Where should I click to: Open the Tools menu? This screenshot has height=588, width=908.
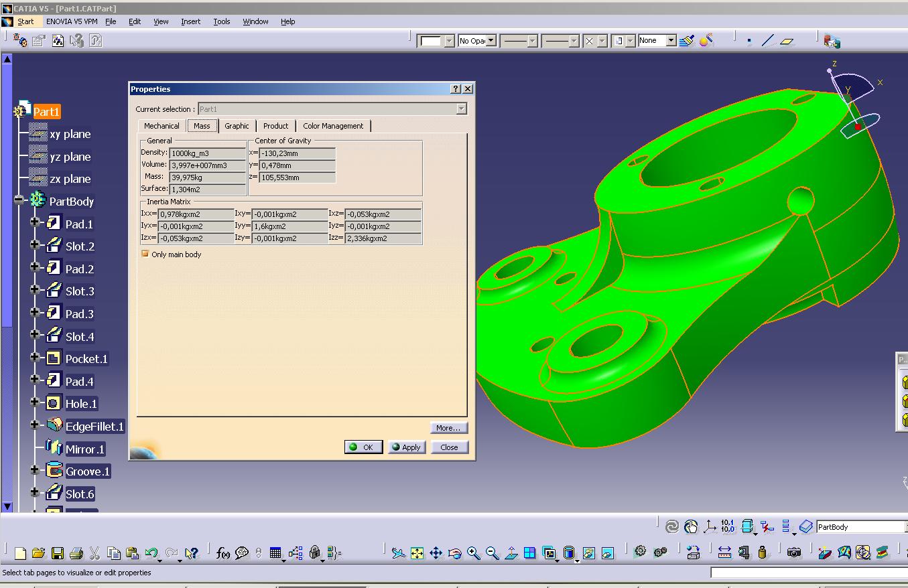[222, 21]
